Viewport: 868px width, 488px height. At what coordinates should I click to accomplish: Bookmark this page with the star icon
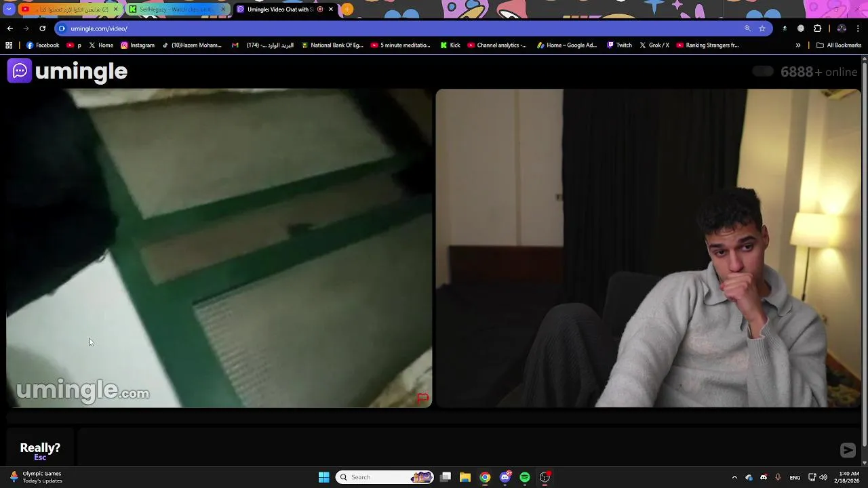[x=762, y=28]
